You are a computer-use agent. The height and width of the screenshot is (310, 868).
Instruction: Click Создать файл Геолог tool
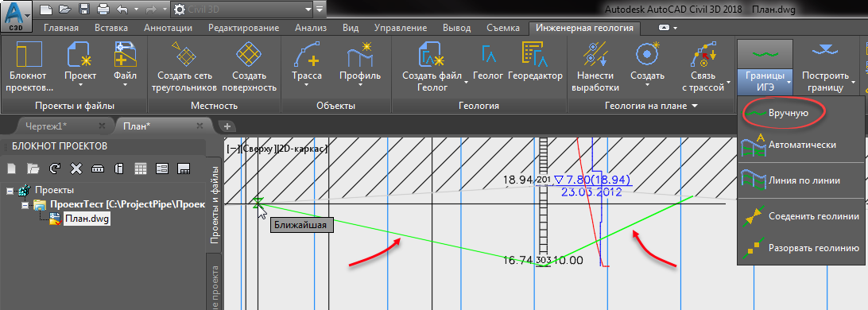pos(433,67)
